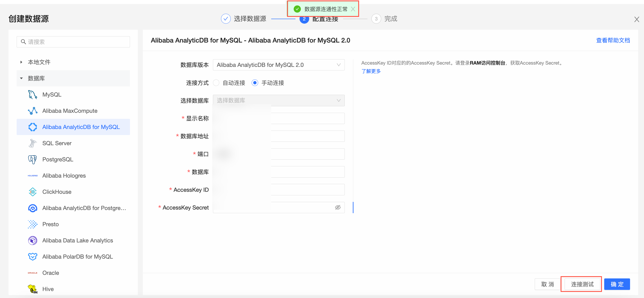
Task: Click the Alibaba MaxCompute icon
Action: (33, 111)
